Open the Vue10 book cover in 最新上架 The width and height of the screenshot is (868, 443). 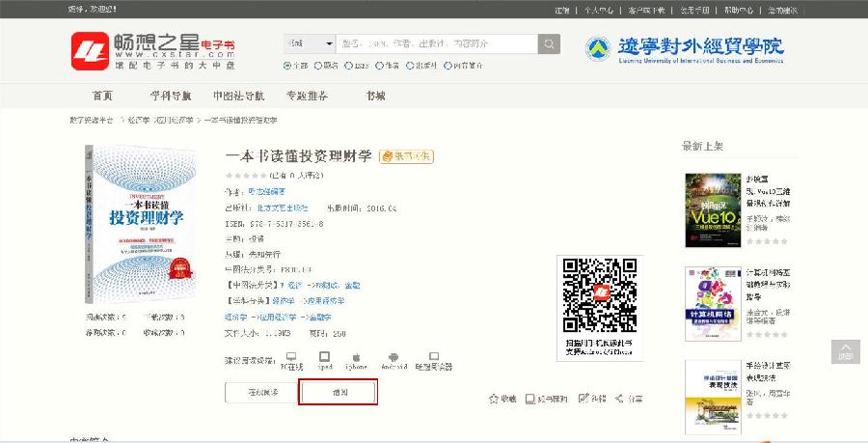pos(713,209)
